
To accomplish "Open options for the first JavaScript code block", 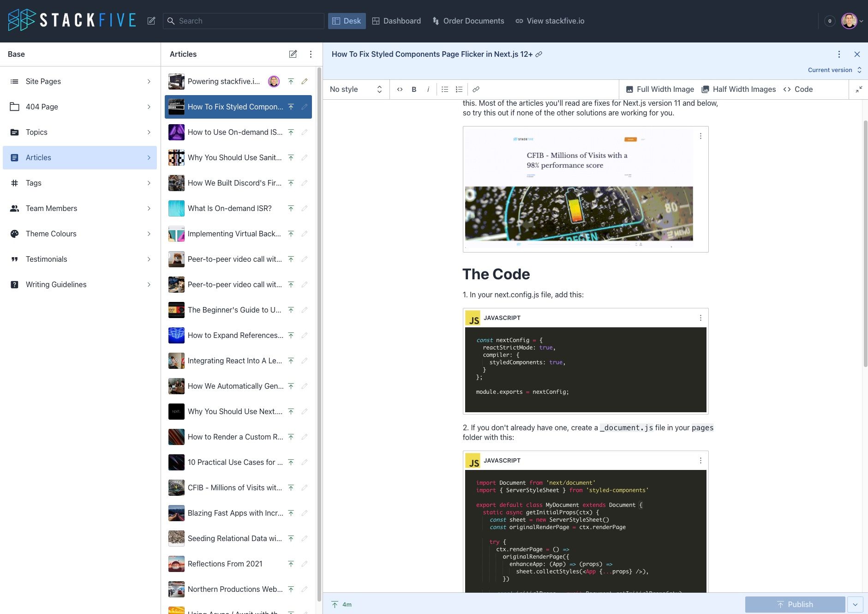I will click(700, 318).
